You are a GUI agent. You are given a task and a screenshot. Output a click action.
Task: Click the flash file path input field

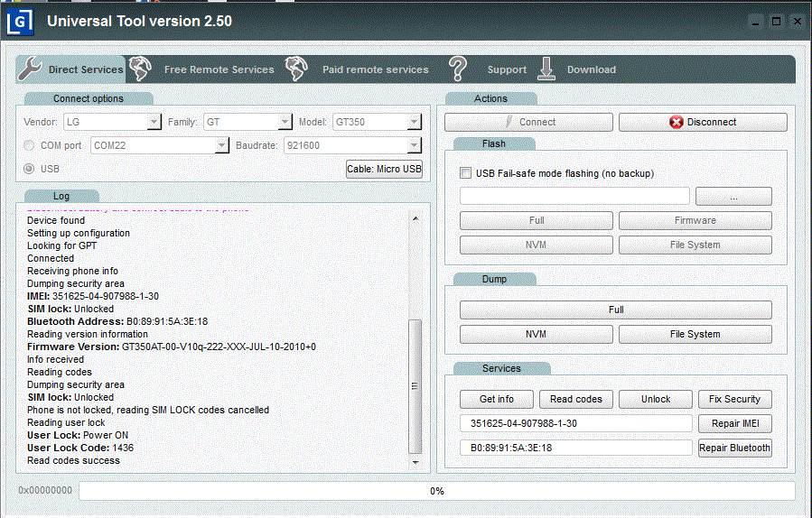coord(574,196)
